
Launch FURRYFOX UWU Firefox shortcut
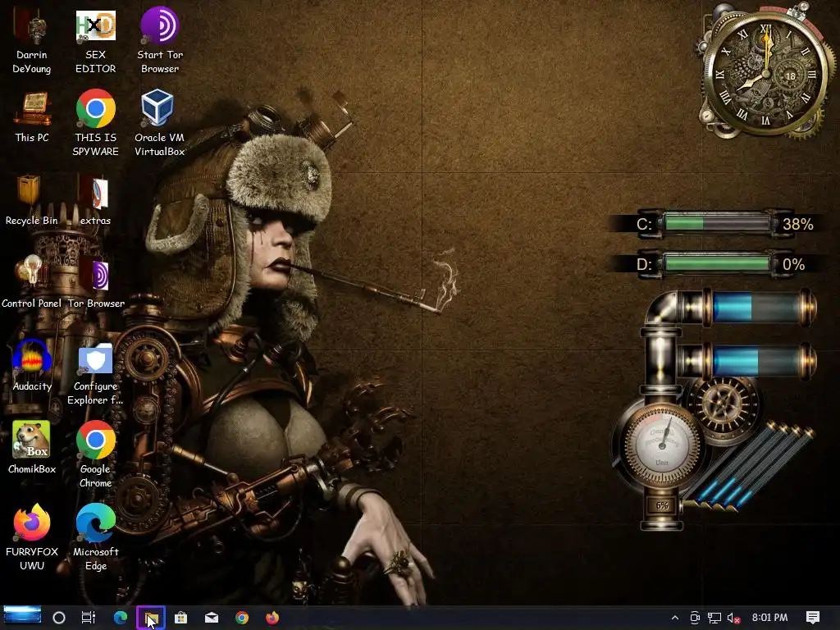(x=32, y=536)
